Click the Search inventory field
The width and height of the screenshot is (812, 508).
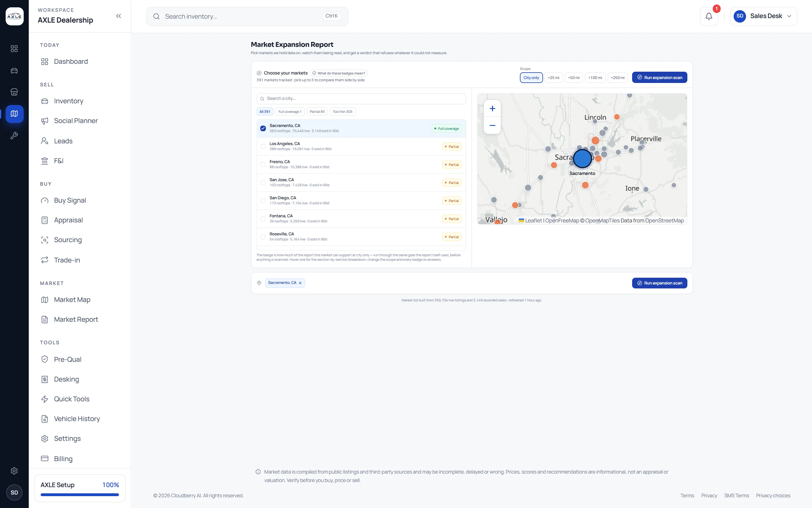pos(247,16)
